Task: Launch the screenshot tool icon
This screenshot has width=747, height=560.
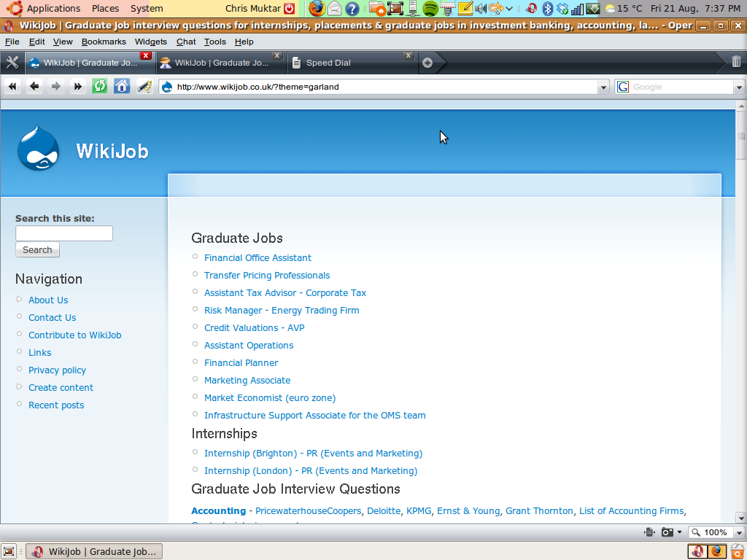Action: (x=395, y=9)
